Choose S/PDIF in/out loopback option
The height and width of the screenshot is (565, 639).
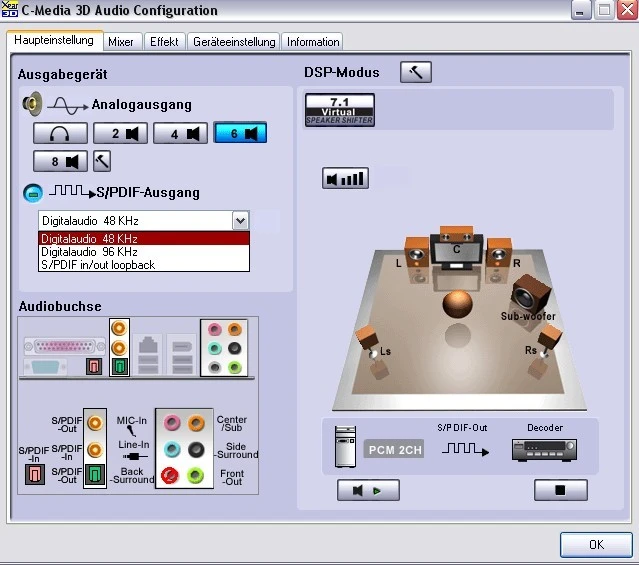(98, 265)
